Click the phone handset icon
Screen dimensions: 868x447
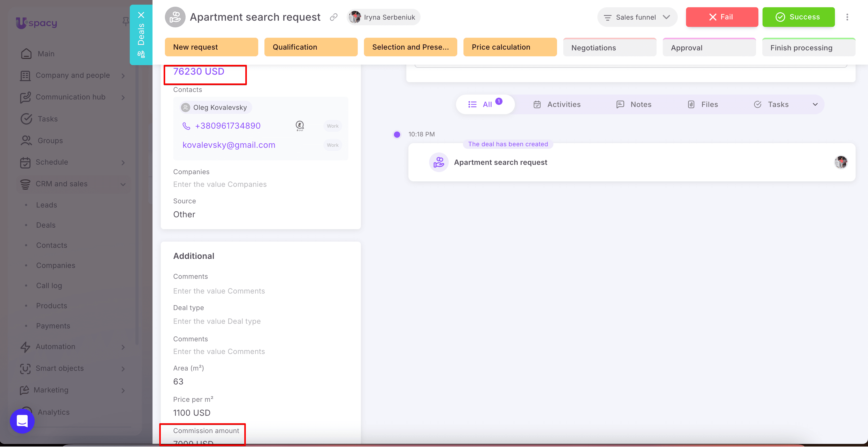click(x=186, y=126)
